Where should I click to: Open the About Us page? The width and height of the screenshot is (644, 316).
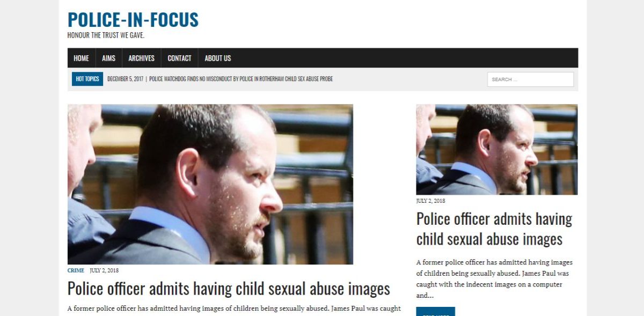[x=217, y=58]
